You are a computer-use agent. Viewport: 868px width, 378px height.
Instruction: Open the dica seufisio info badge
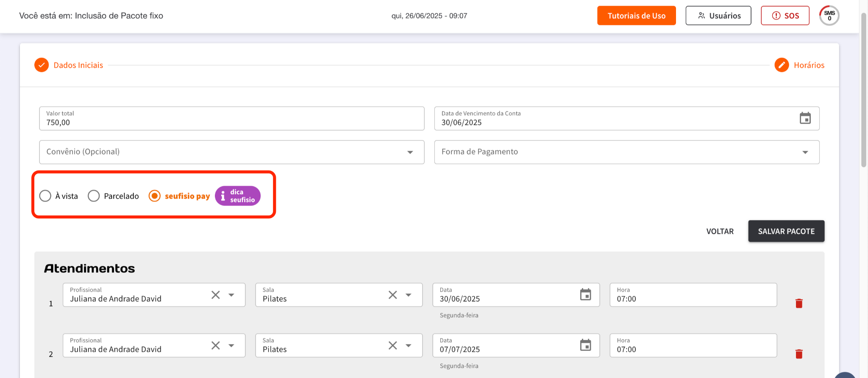point(238,196)
